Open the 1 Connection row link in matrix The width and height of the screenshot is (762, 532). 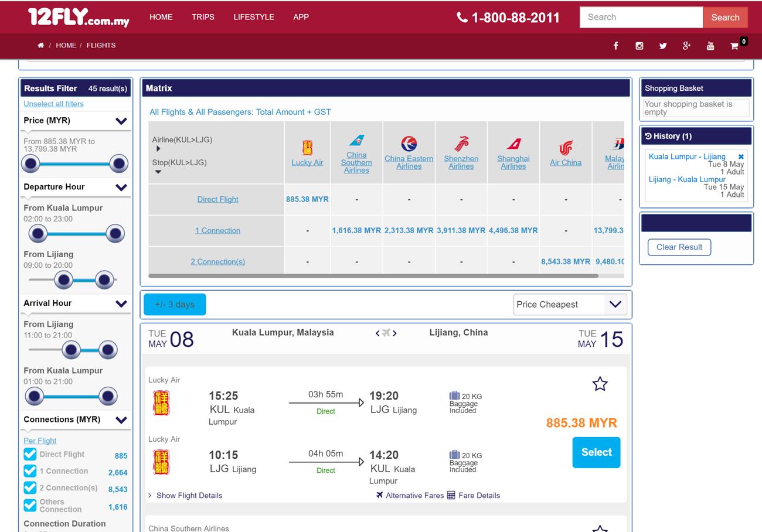click(x=217, y=230)
